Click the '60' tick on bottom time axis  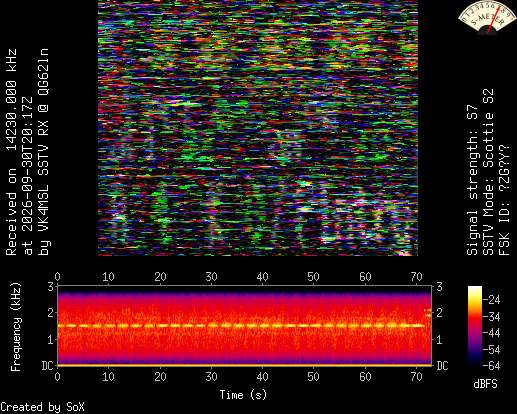[x=365, y=377]
